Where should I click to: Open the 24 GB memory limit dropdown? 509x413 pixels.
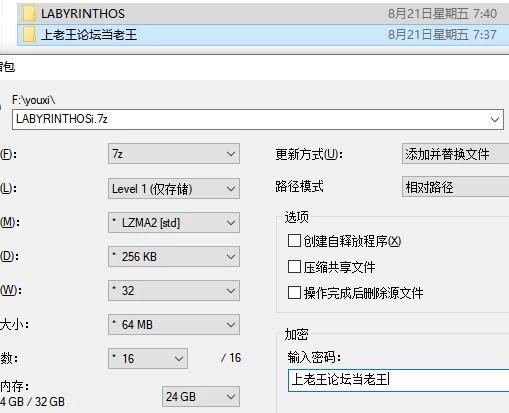[201, 397]
